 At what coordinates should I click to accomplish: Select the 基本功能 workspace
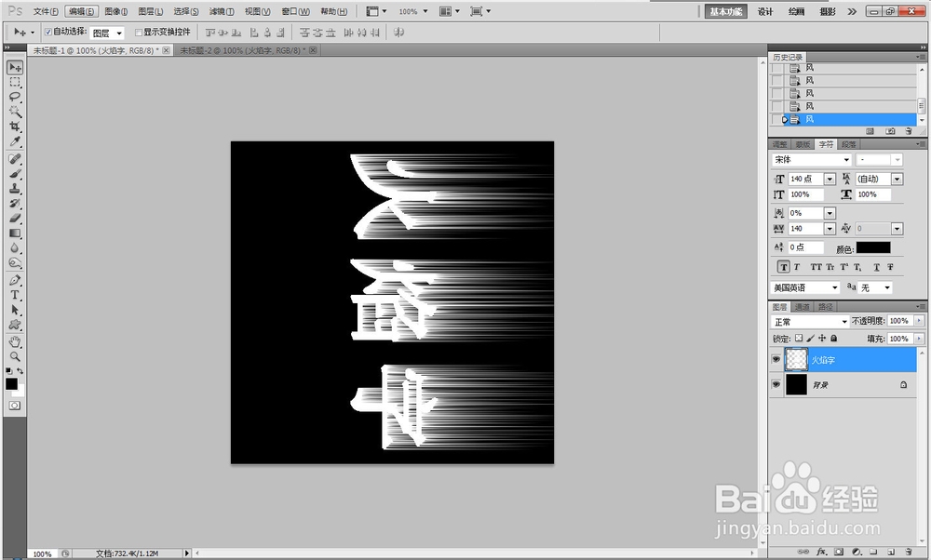point(725,11)
